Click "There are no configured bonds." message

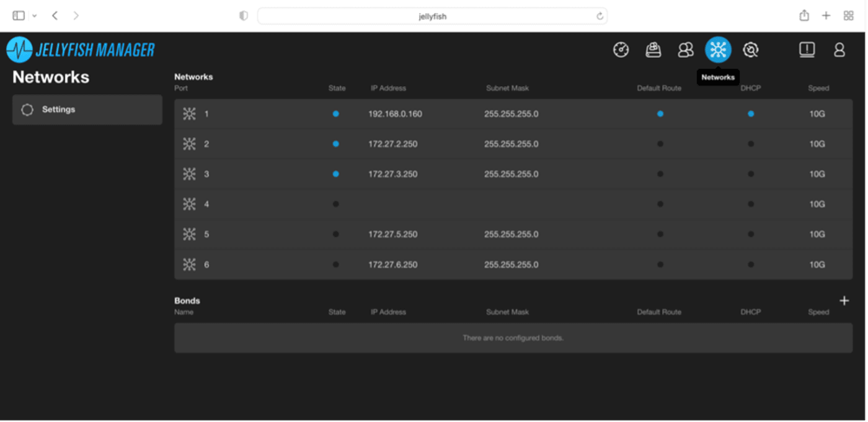pos(513,338)
